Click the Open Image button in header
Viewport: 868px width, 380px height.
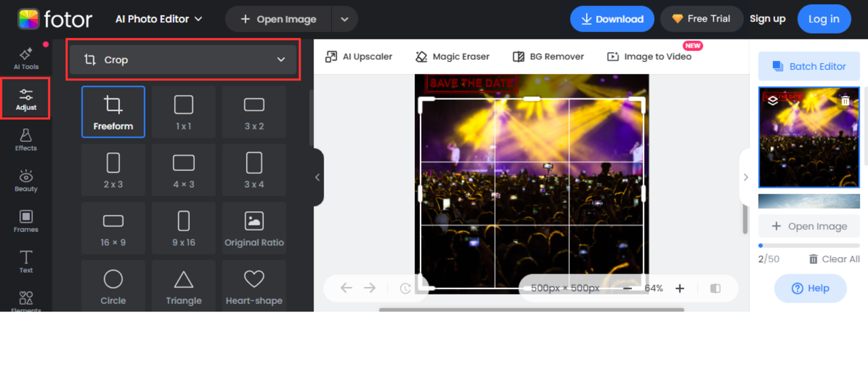coord(278,19)
